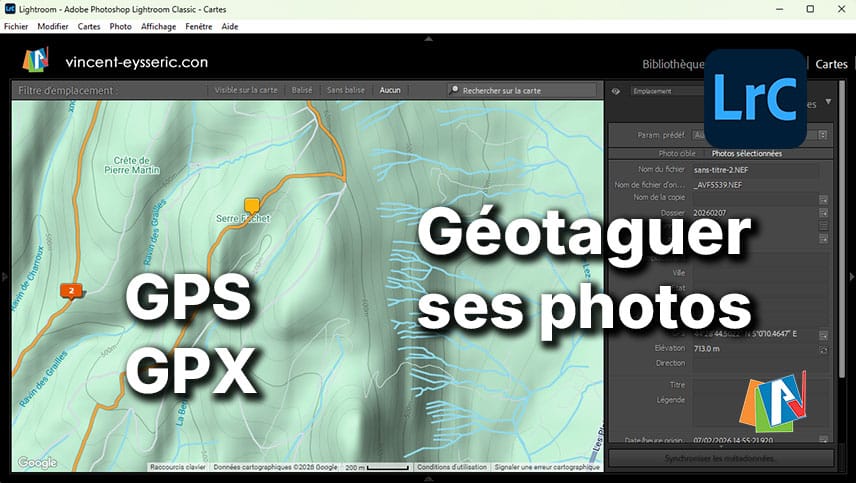
Task: Click Signaler une erreur cartographique link
Action: (547, 467)
